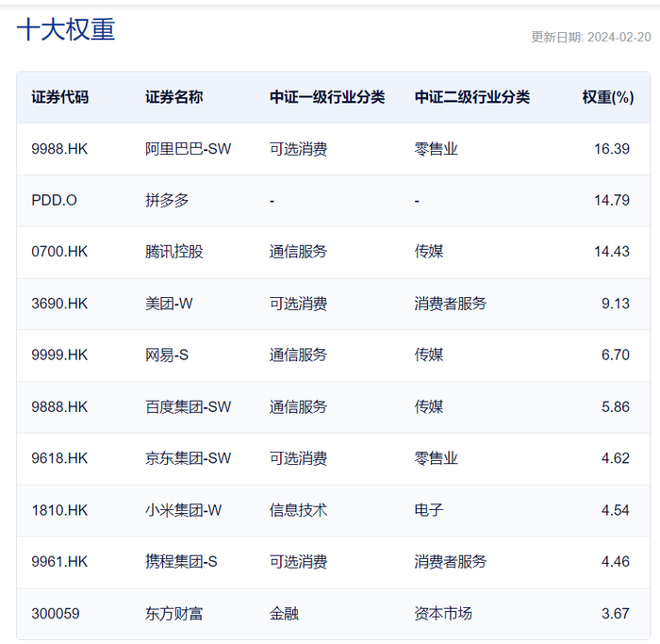Click 通信服务 in the 腾讯控股 row

(298, 252)
